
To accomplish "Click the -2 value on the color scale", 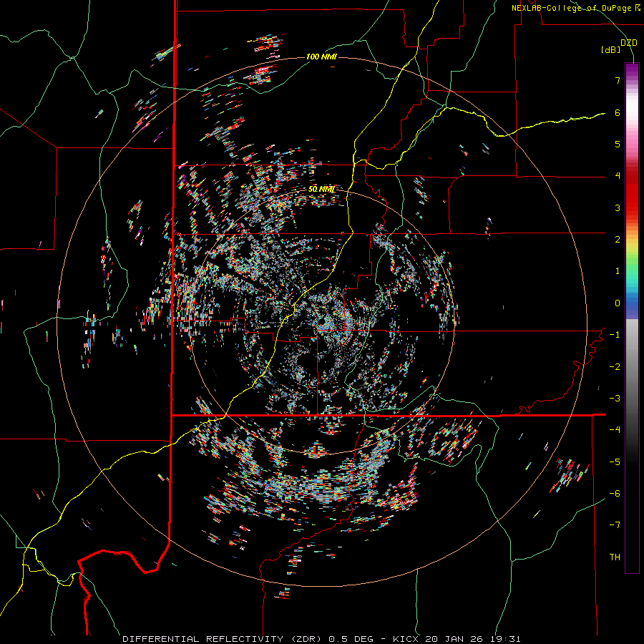I will click(615, 367).
